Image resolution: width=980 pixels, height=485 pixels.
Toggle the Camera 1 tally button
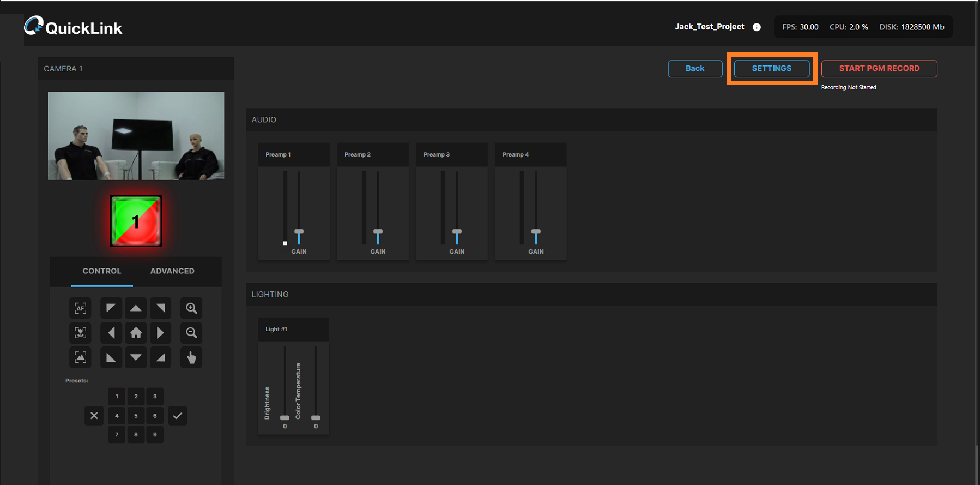[136, 221]
